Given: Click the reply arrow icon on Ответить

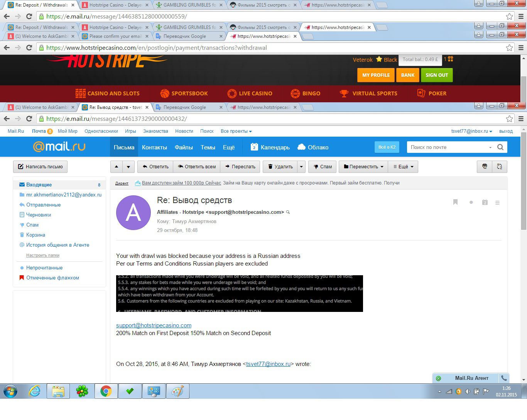Looking at the screenshot, I should (x=145, y=167).
